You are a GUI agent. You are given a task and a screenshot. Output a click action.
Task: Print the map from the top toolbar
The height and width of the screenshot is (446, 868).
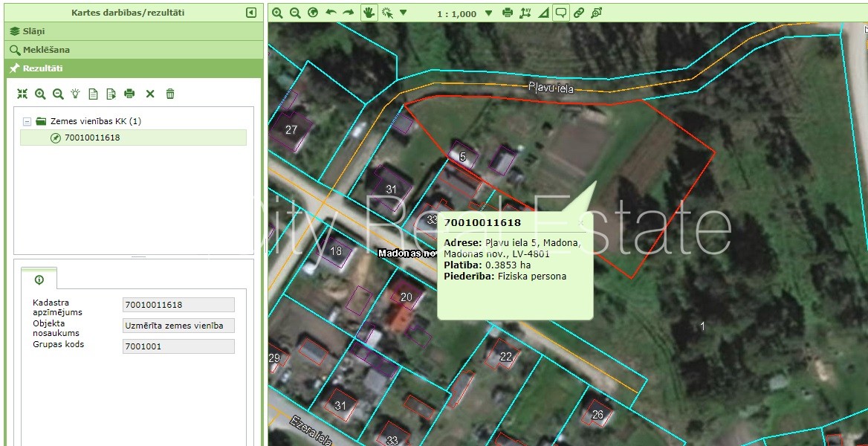click(x=508, y=13)
